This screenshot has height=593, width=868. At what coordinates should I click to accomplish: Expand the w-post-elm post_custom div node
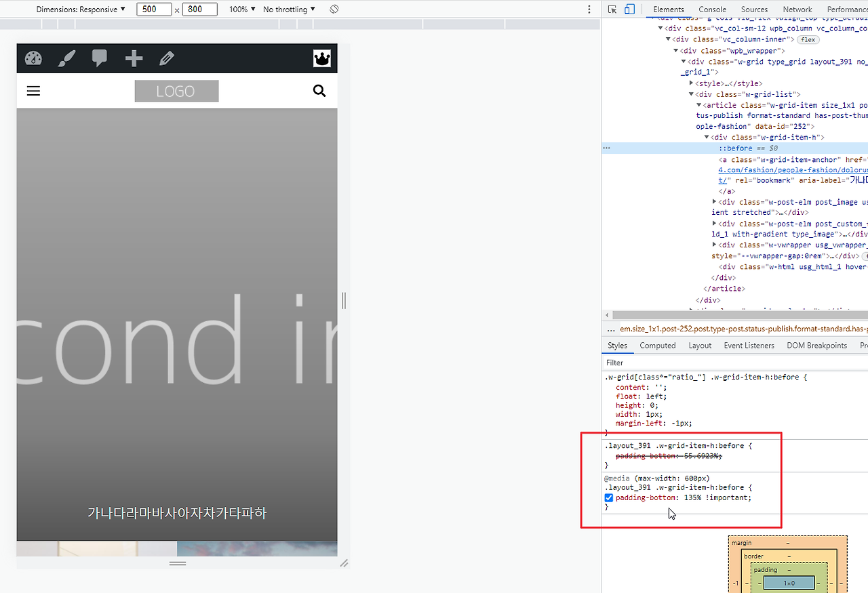point(715,223)
